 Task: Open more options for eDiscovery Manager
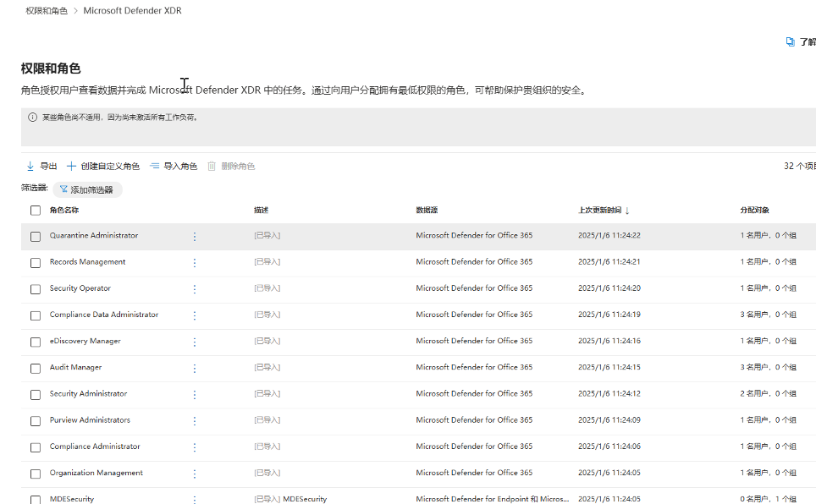pyautogui.click(x=195, y=342)
